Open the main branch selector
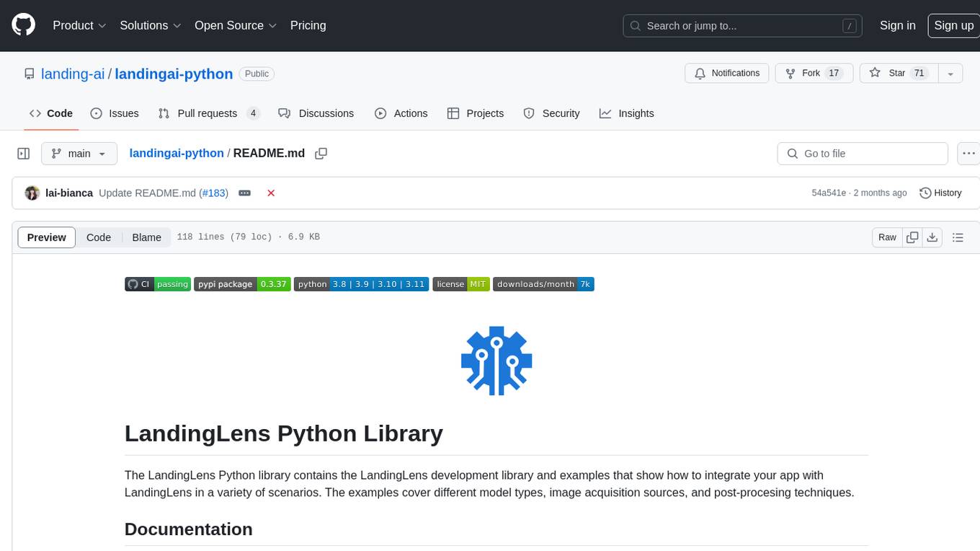 pyautogui.click(x=79, y=154)
